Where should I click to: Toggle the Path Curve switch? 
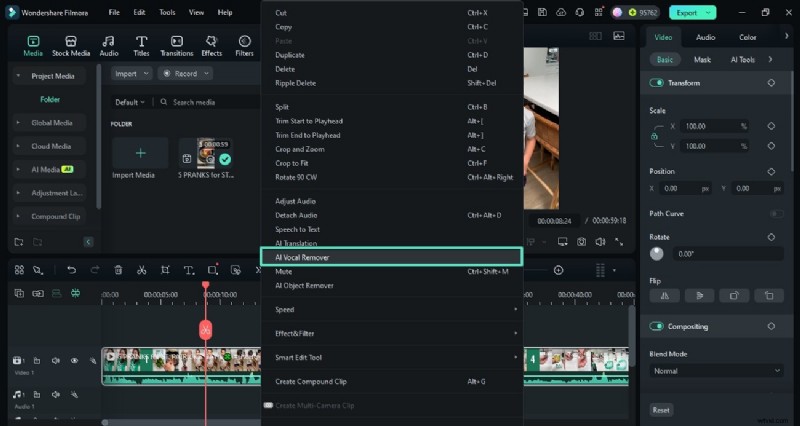777,214
